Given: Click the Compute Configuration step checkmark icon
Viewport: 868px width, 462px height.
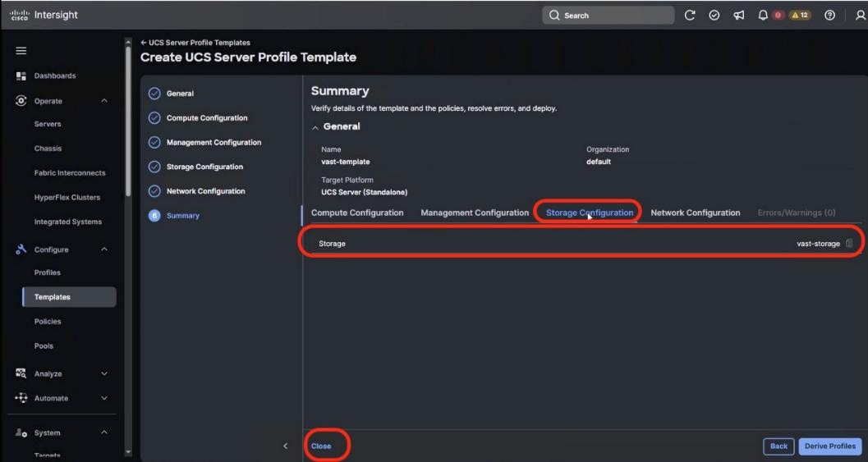Looking at the screenshot, I should click(154, 118).
